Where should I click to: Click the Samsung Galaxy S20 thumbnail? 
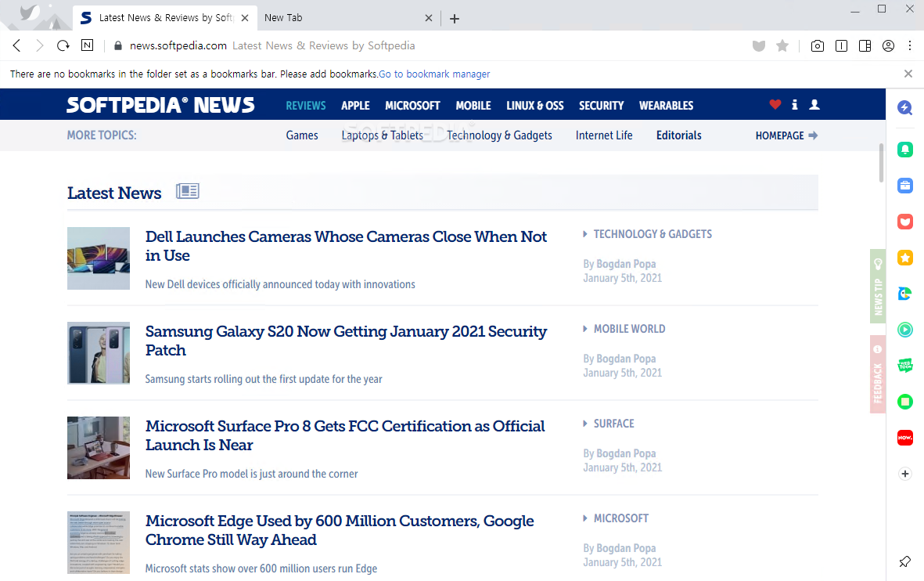click(99, 352)
